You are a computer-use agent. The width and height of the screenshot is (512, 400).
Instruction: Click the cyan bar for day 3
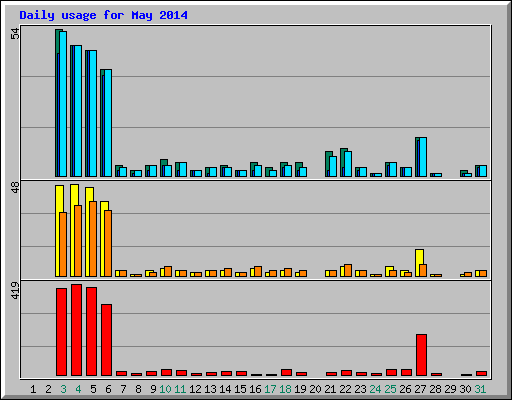(63, 104)
